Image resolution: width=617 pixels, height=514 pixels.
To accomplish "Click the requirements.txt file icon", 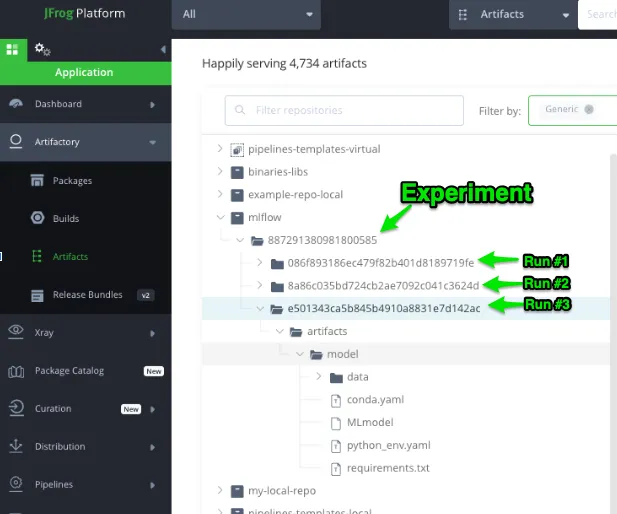I will (336, 469).
